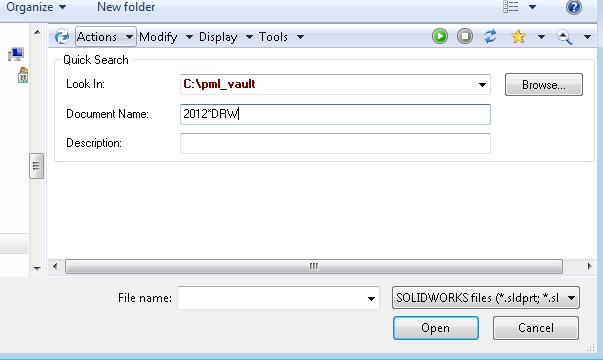This screenshot has width=603, height=360.
Task: Click the magnifier search icon
Action: (565, 37)
